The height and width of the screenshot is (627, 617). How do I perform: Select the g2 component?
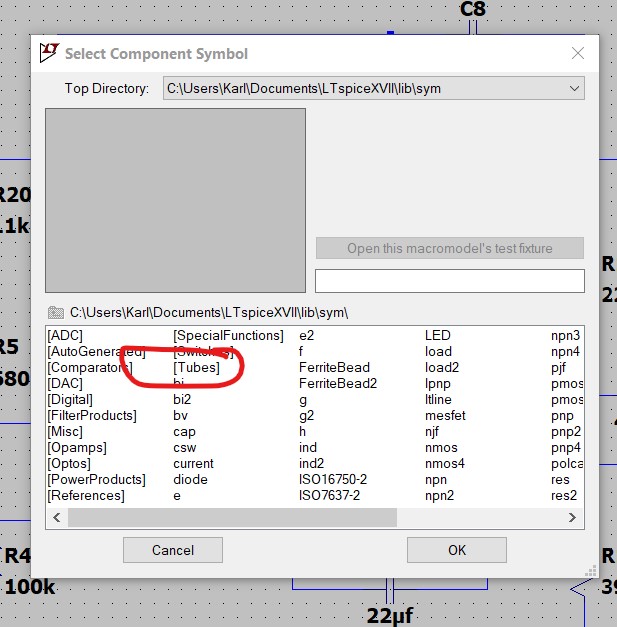click(306, 415)
